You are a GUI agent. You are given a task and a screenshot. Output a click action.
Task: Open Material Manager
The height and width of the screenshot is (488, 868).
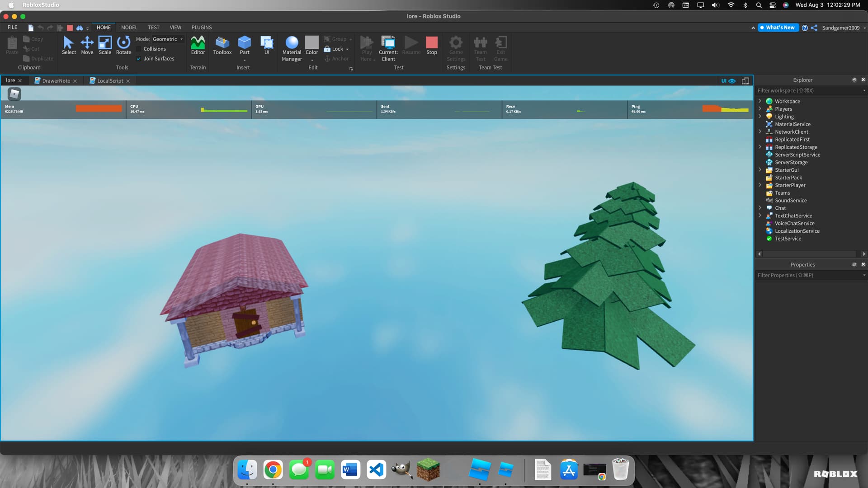coord(292,48)
